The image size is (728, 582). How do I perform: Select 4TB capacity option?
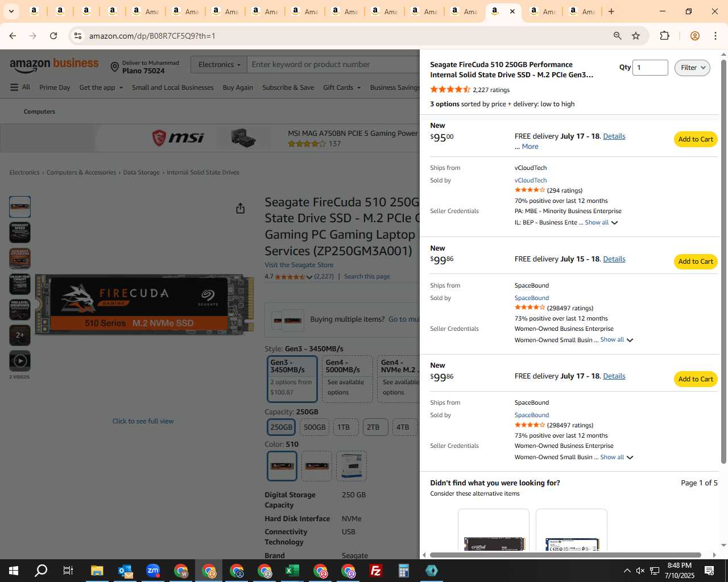[404, 427]
